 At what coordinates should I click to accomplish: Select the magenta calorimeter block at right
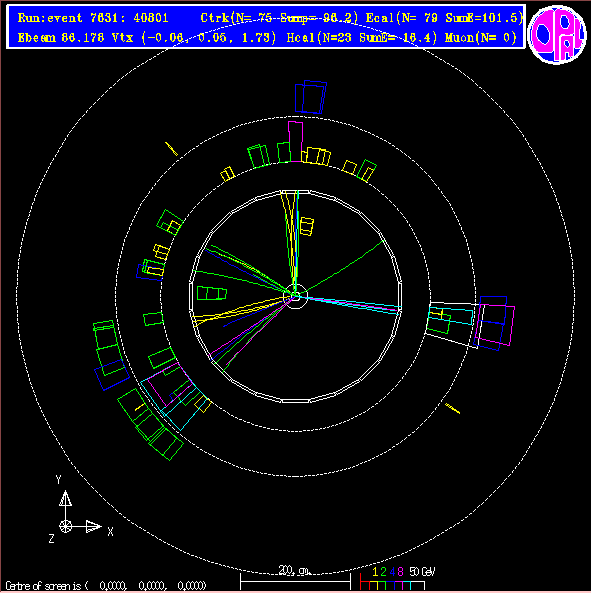click(495, 325)
